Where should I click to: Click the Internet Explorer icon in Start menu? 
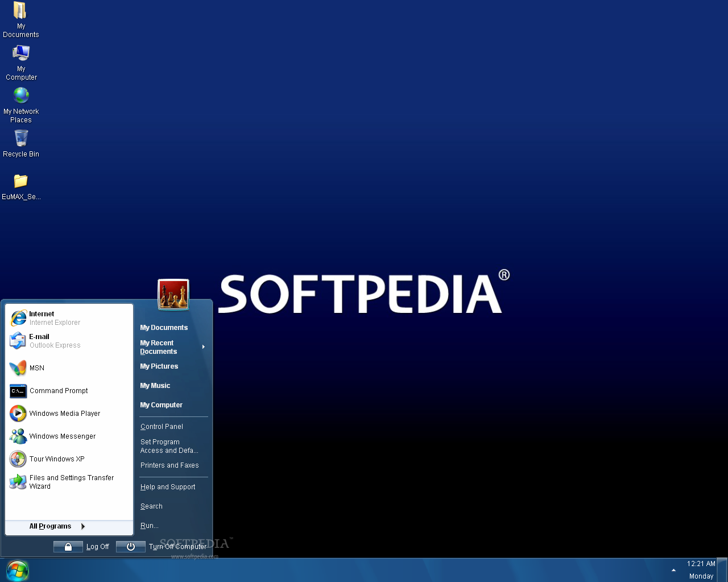18,318
